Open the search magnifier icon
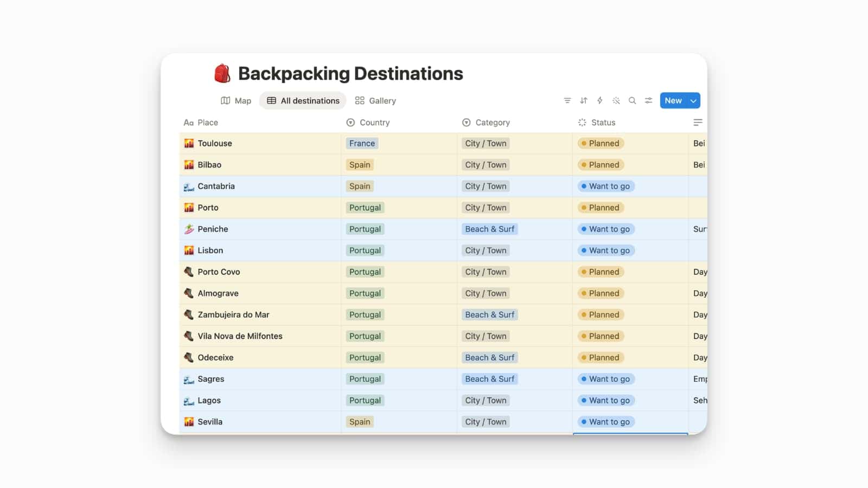The image size is (868, 488). tap(633, 101)
